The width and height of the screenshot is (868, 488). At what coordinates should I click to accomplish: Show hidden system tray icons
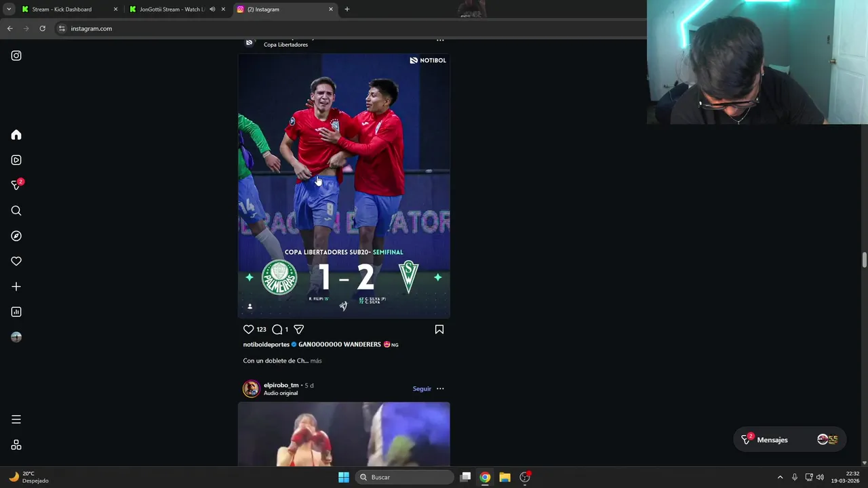click(x=780, y=477)
